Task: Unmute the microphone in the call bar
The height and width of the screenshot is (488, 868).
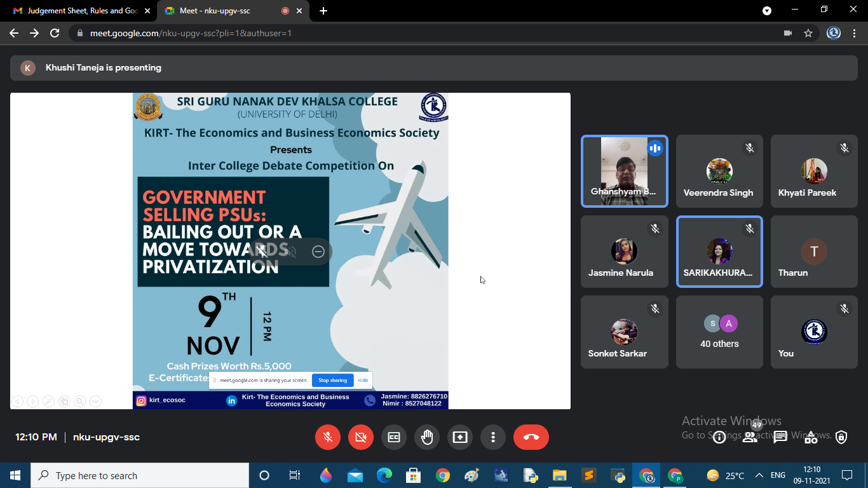Action: pyautogui.click(x=328, y=437)
